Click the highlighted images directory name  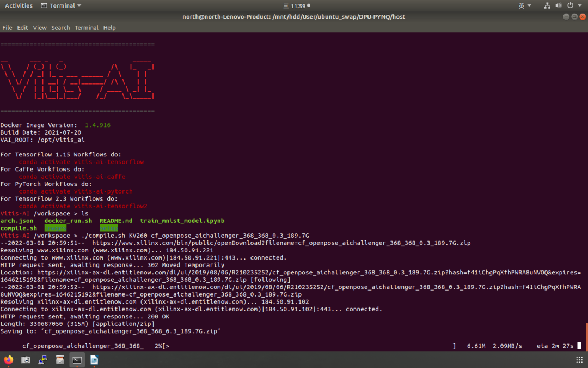click(x=55, y=228)
